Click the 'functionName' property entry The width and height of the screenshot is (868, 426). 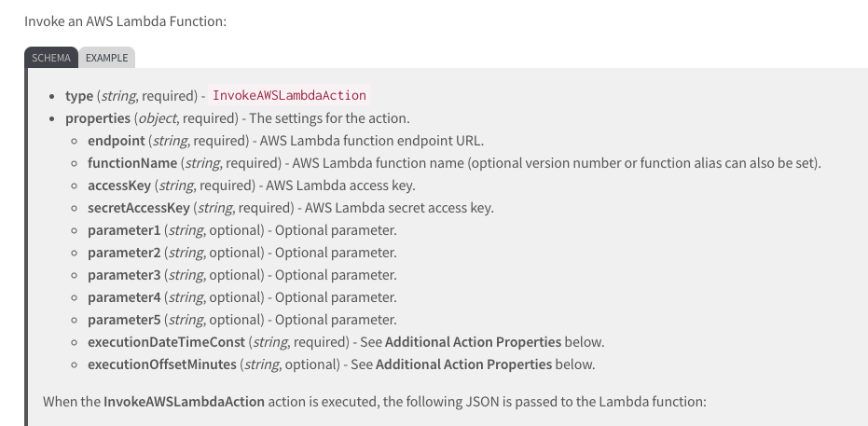[132, 163]
